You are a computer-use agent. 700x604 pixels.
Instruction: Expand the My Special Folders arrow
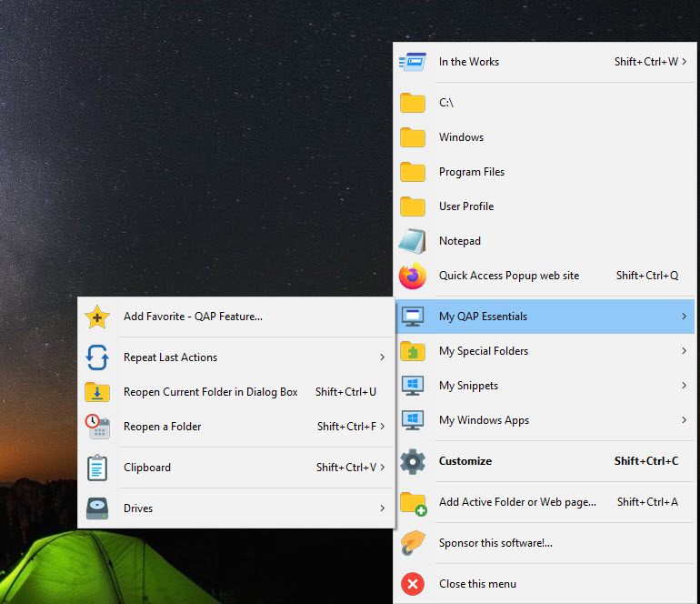tap(684, 351)
